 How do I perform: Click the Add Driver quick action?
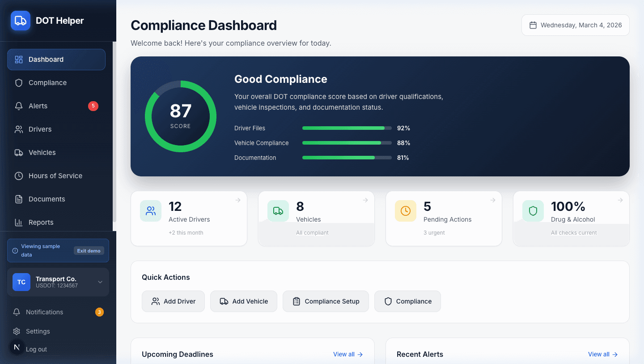tap(173, 301)
